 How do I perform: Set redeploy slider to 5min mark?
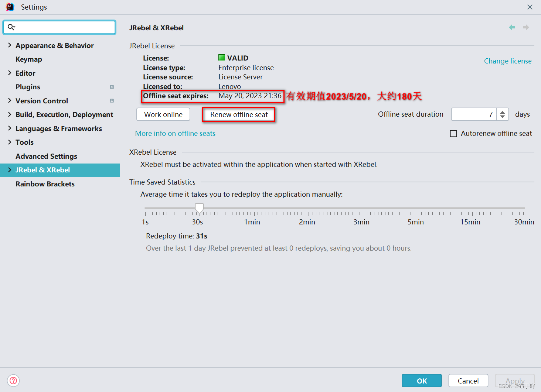click(418, 209)
